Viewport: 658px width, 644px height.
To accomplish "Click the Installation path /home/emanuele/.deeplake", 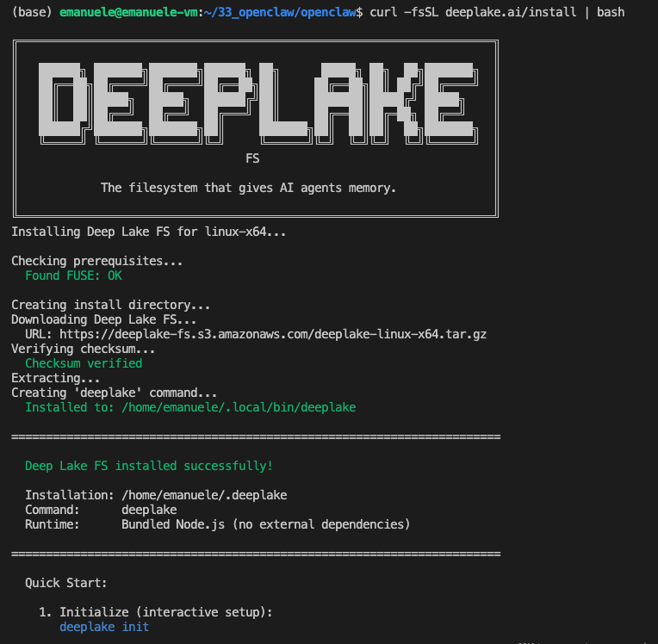I will [x=204, y=495].
